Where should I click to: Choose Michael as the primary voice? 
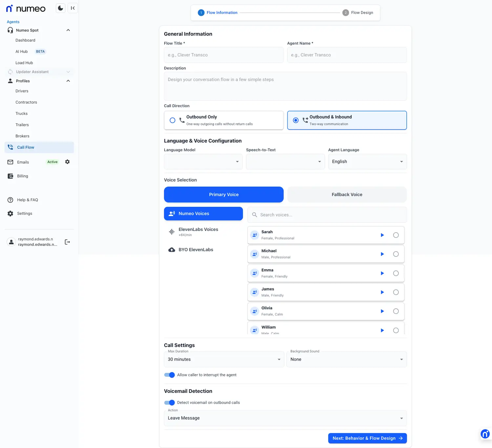click(396, 254)
